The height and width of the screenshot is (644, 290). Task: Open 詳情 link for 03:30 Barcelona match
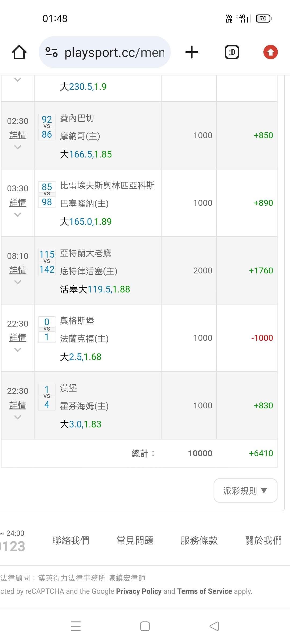click(18, 203)
